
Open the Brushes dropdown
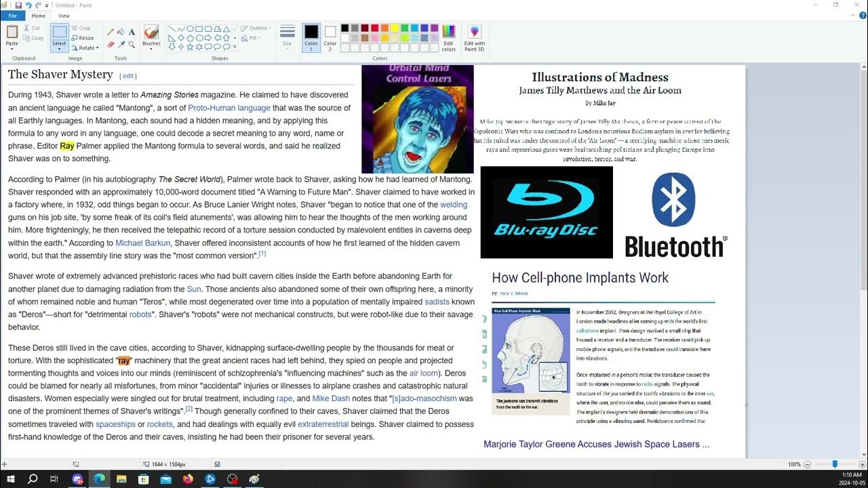click(x=151, y=37)
